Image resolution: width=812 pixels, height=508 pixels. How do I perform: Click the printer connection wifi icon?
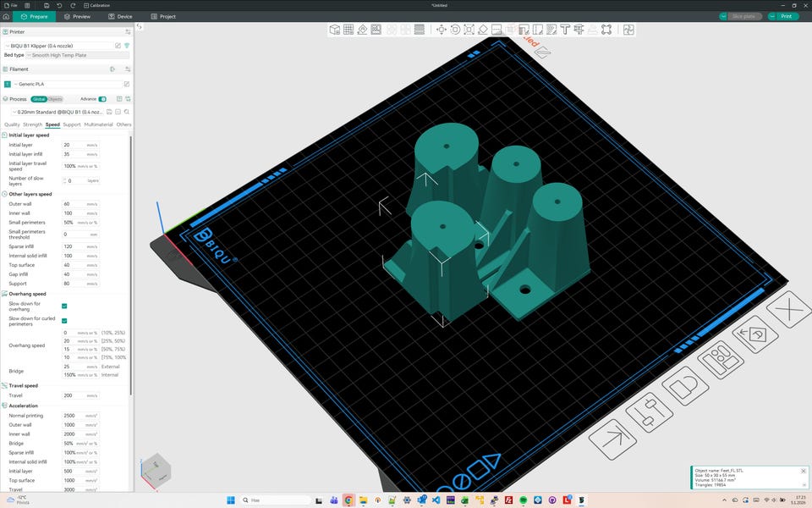pos(127,46)
